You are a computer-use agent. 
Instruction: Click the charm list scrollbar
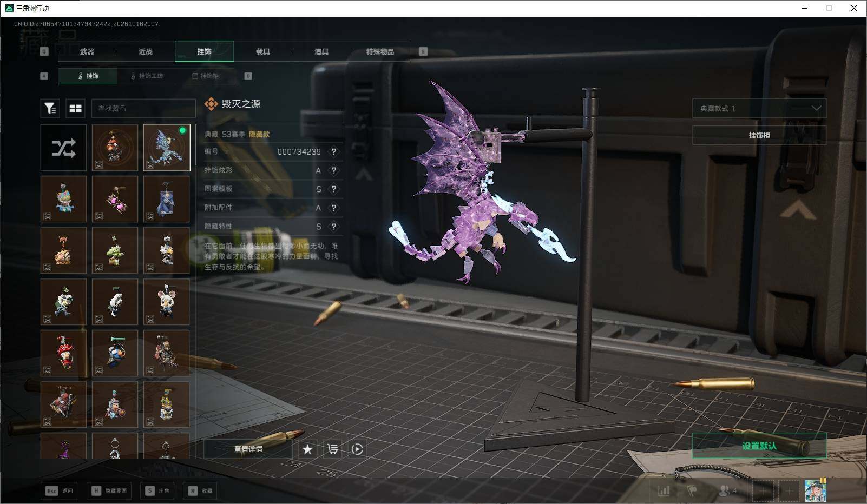[x=195, y=145]
